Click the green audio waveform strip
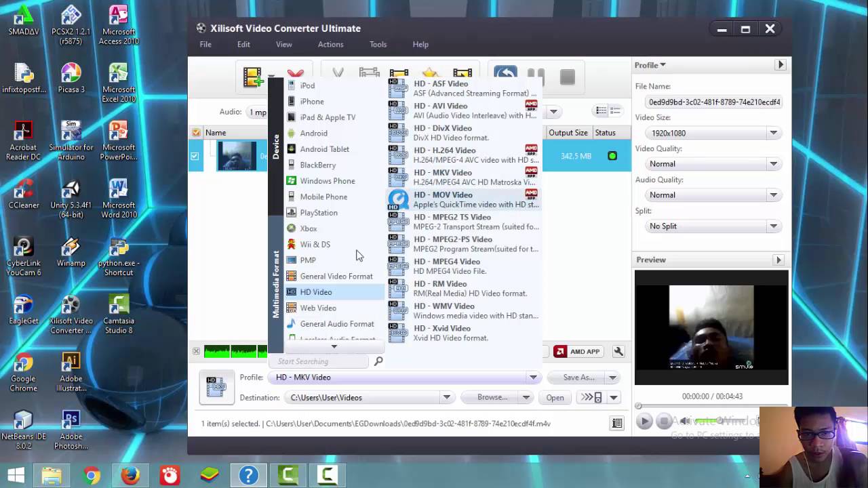 [235, 351]
